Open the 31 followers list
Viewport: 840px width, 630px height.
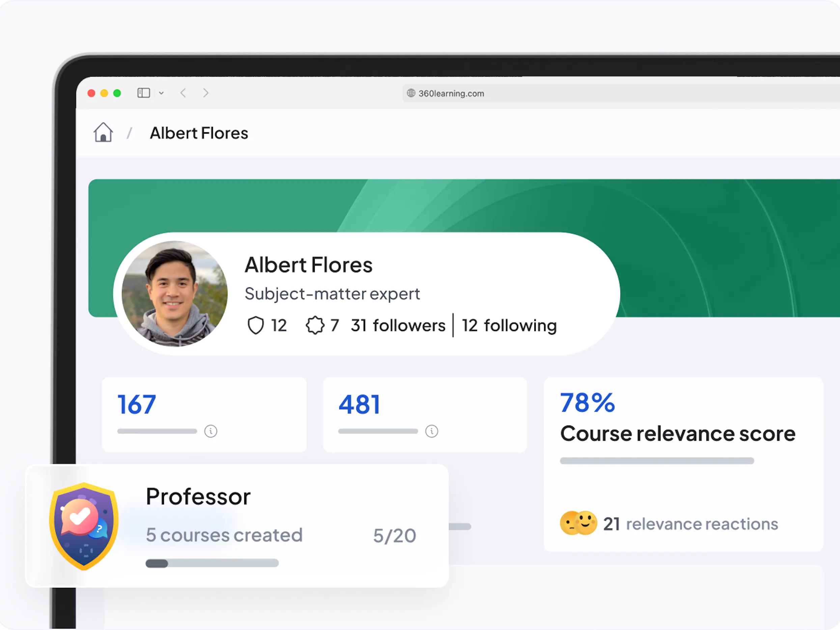click(398, 325)
